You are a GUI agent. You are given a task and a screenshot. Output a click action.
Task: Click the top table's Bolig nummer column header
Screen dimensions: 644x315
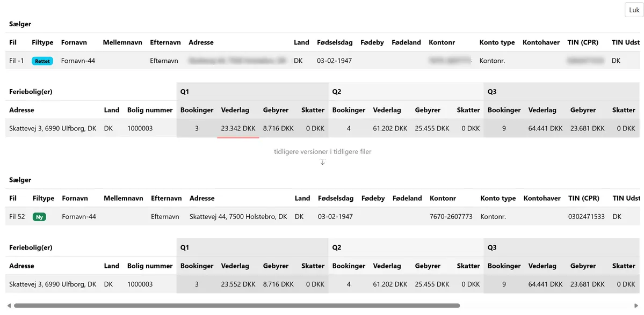(x=150, y=110)
